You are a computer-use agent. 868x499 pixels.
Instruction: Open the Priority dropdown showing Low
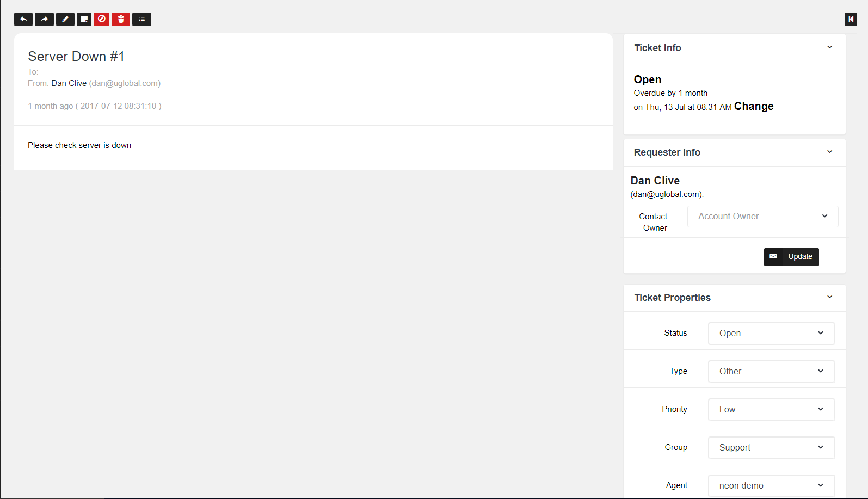(x=771, y=409)
